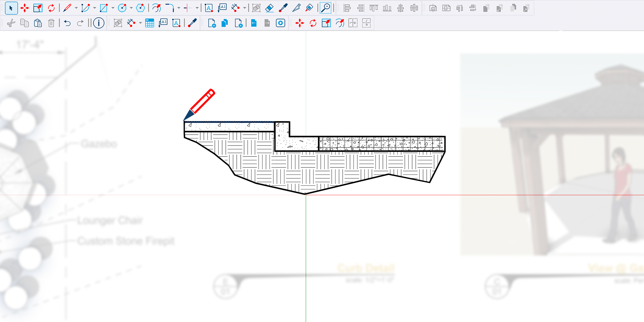
Task: Delete the current page
Action: coord(239,23)
